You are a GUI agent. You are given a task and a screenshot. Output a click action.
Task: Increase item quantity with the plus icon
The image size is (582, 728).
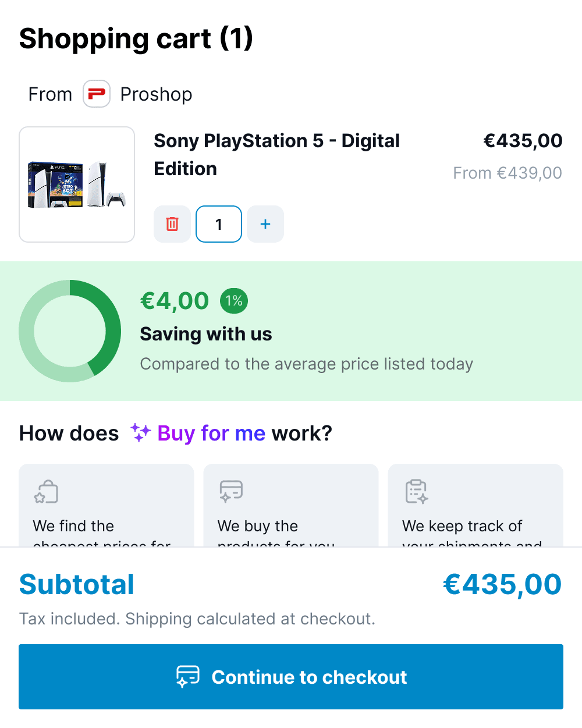point(265,223)
